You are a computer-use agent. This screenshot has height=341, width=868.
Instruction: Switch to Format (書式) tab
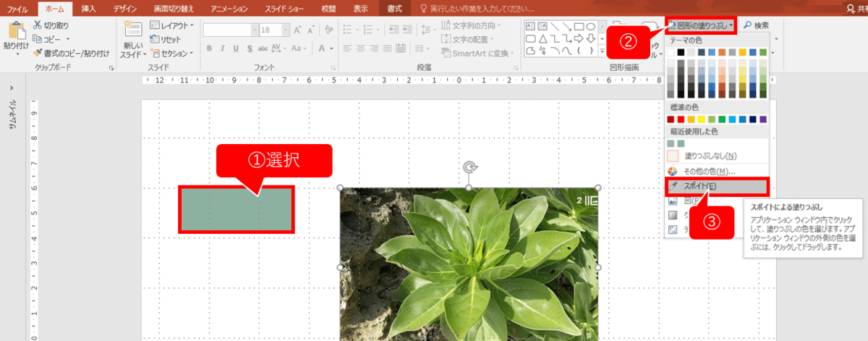(x=394, y=9)
